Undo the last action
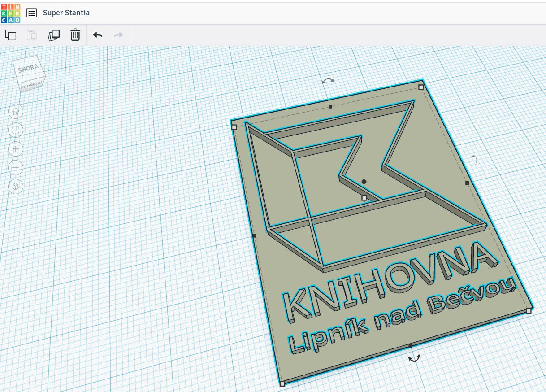This screenshot has height=392, width=546. point(97,35)
